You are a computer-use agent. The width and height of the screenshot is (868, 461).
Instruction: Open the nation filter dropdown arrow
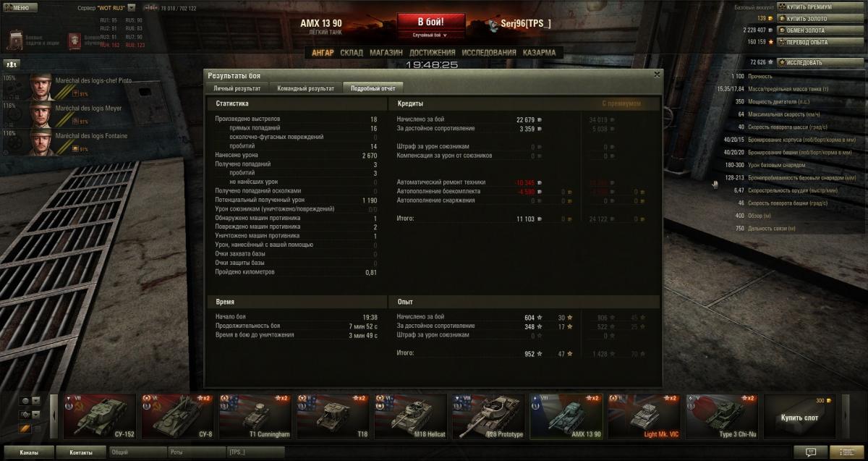(35, 401)
